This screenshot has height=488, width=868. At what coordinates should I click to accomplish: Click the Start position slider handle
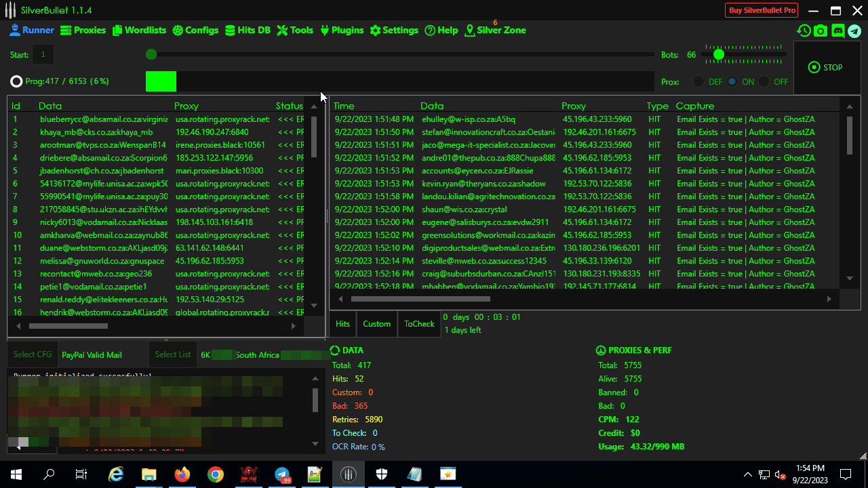point(151,54)
